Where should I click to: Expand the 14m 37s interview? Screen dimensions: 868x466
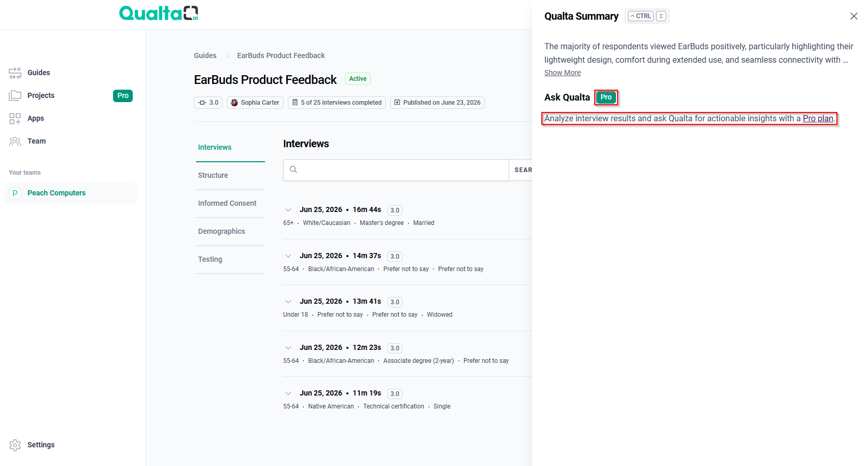point(288,256)
